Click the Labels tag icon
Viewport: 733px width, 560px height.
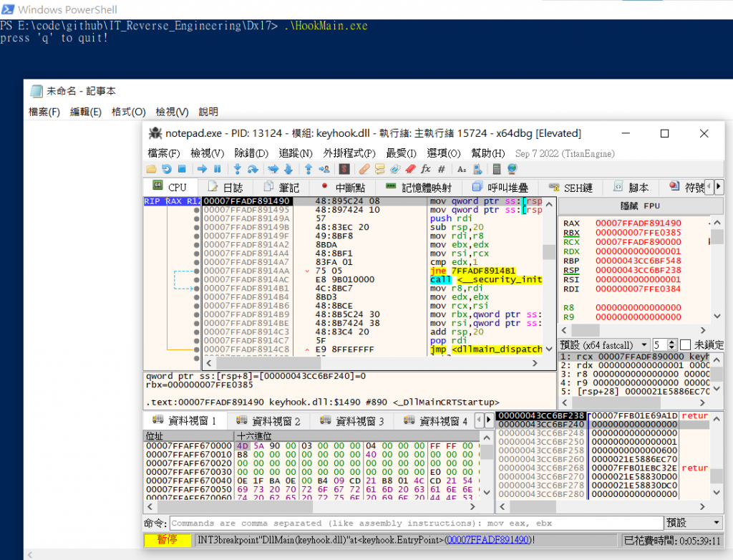[x=395, y=169]
